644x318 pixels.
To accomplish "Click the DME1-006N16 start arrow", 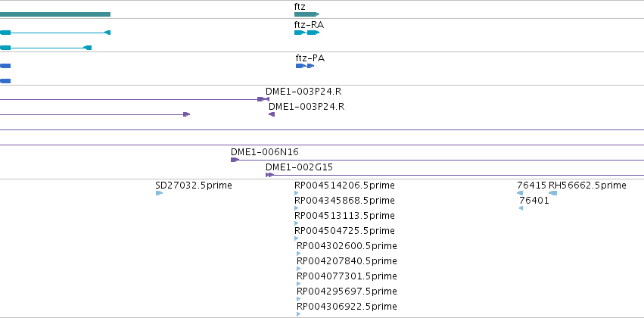I will (235, 160).
